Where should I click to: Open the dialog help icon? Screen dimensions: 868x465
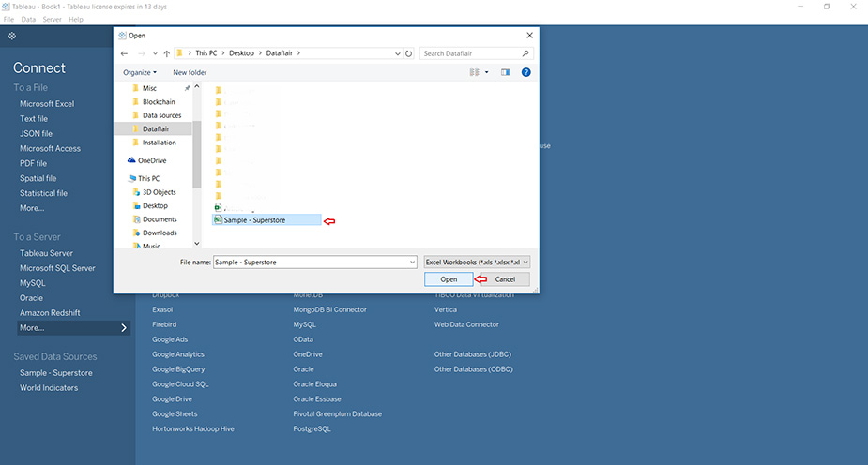525,72
